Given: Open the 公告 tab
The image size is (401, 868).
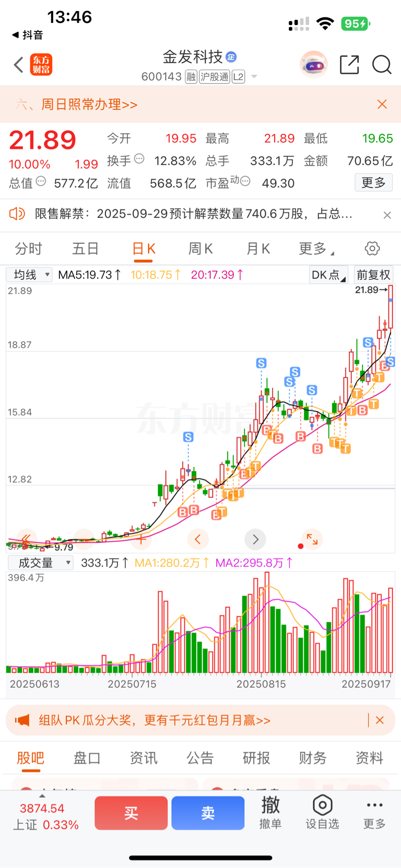Looking at the screenshot, I should click(200, 758).
